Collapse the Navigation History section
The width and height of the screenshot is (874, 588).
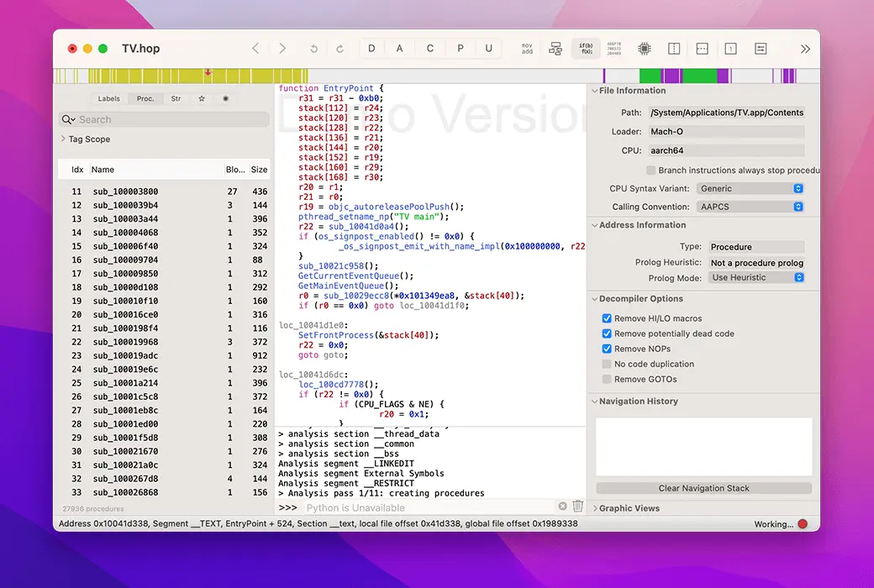point(594,402)
